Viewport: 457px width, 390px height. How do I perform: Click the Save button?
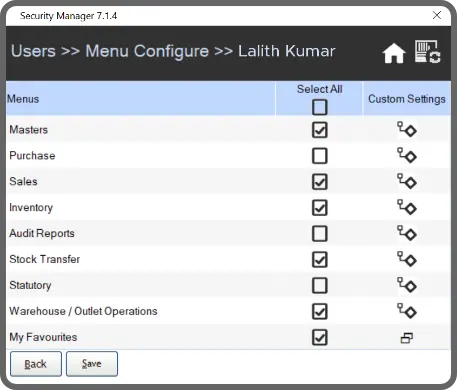[x=92, y=364]
